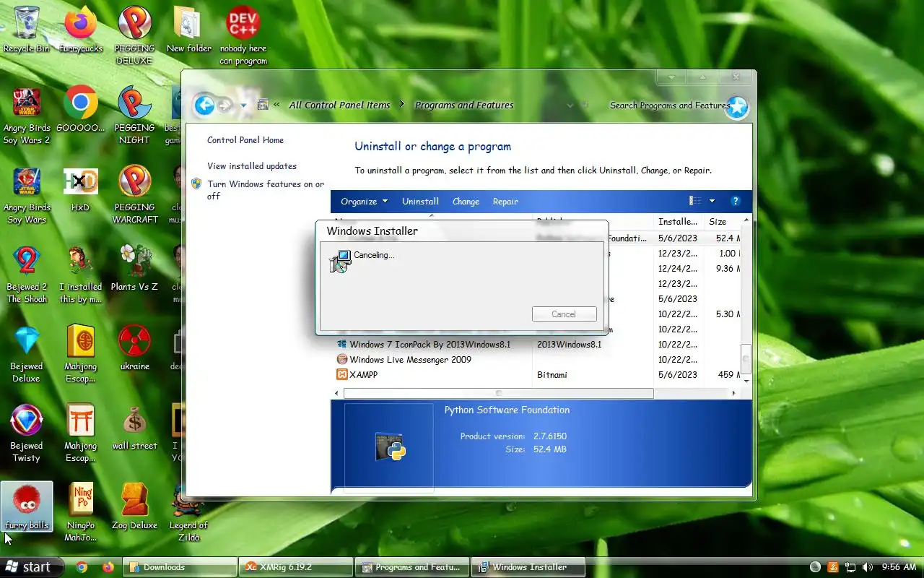Click Repair in the toolbar

coord(505,202)
